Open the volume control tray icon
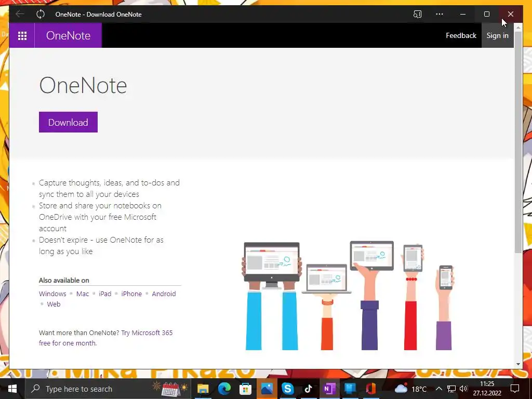Screen dimensions: 532x399 [x=463, y=389]
